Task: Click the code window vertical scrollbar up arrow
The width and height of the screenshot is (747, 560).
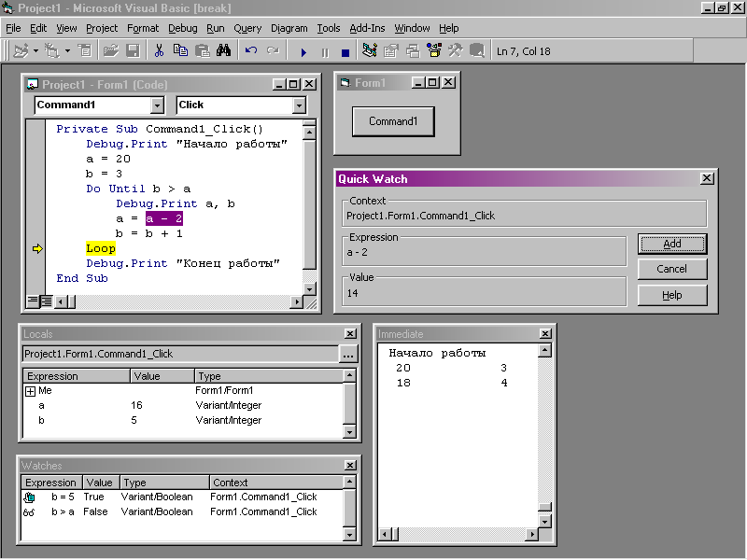Action: [310, 132]
